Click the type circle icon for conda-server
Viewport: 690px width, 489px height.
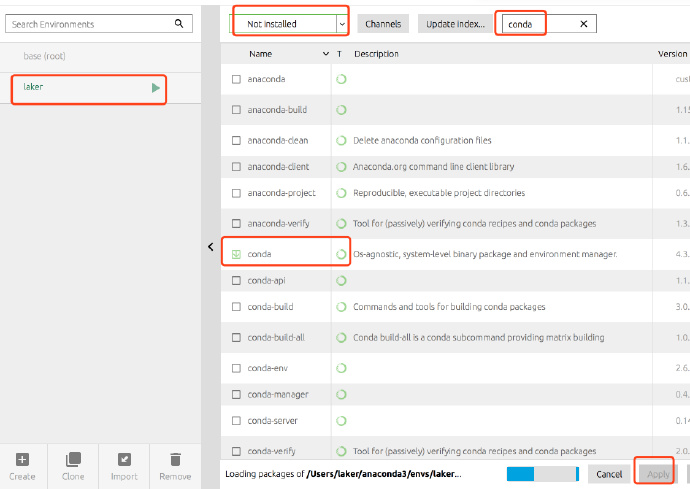coord(341,421)
